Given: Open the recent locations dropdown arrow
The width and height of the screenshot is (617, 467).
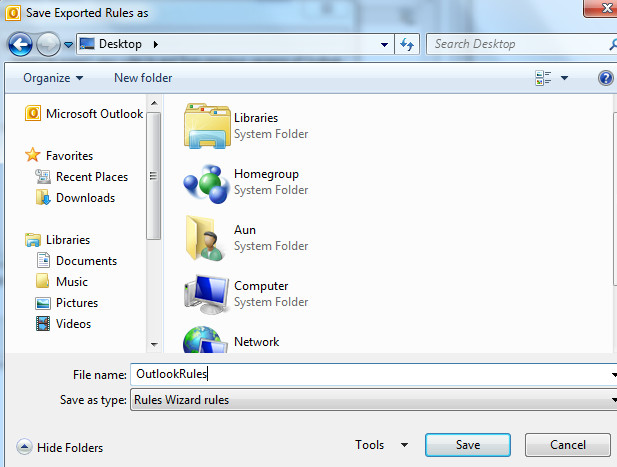Looking at the screenshot, I should click(68, 45).
